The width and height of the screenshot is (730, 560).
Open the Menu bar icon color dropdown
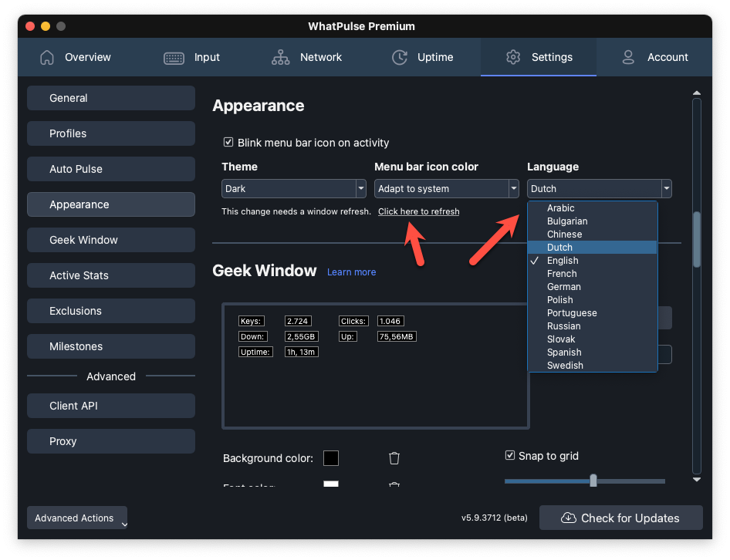(446, 188)
